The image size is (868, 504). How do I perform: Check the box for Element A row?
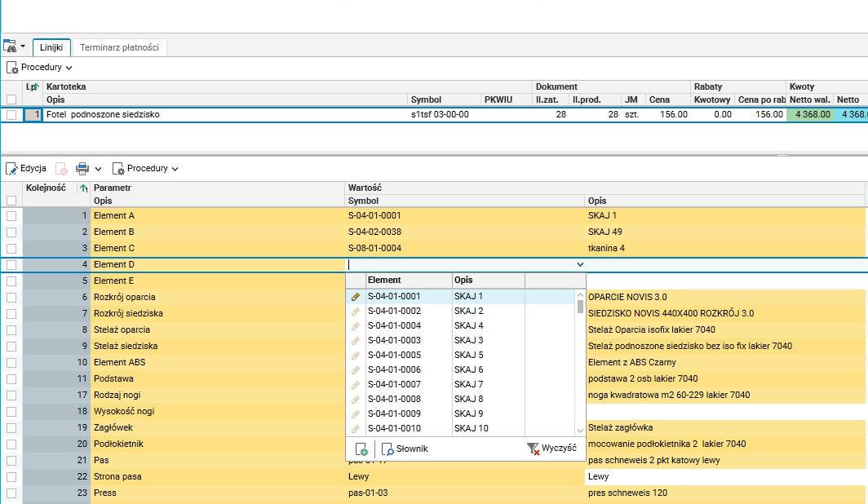[11, 216]
